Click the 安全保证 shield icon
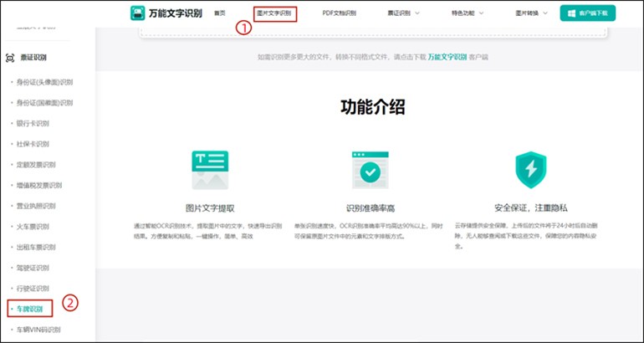Screen dimensions: 644x343 [x=529, y=170]
